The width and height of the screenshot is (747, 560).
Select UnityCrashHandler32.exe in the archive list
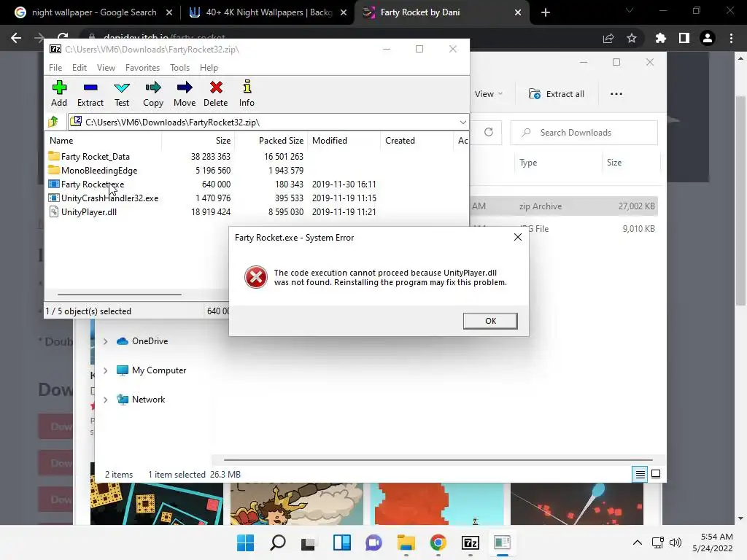point(109,198)
